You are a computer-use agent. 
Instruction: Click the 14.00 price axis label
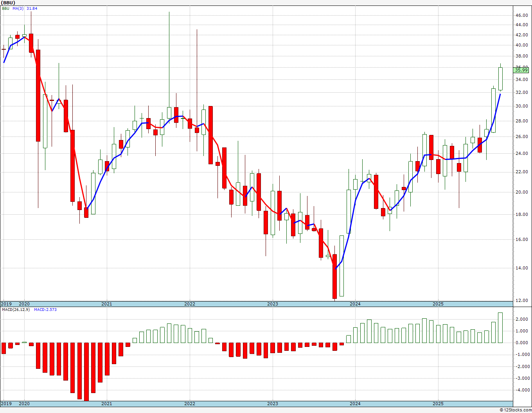click(x=521, y=268)
